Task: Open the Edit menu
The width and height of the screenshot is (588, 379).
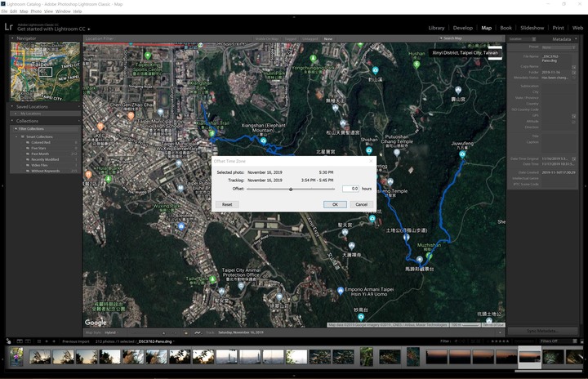Action: 14,11
